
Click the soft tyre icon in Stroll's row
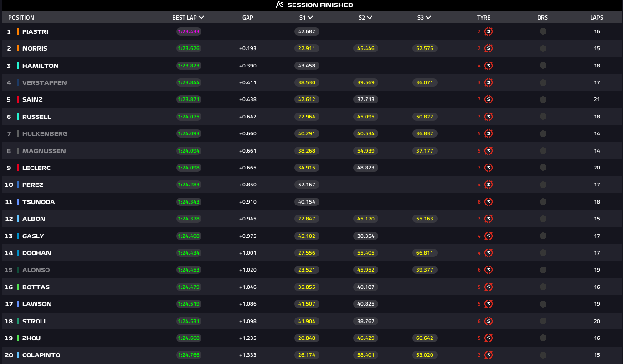pos(489,321)
